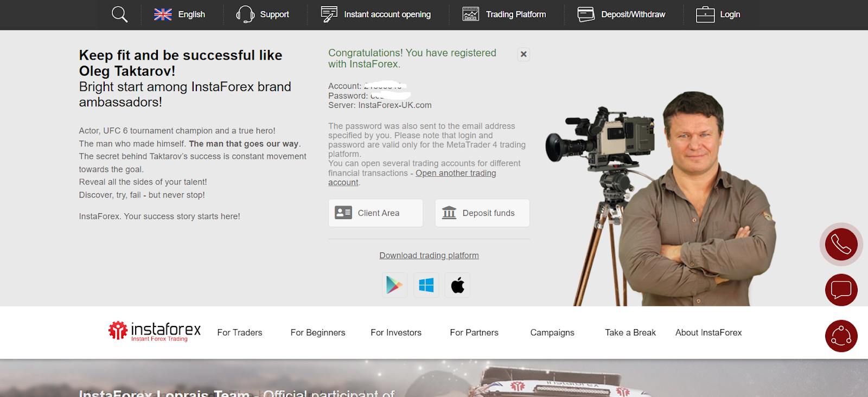
Task: Click the Instant account opening form icon
Action: coord(329,14)
